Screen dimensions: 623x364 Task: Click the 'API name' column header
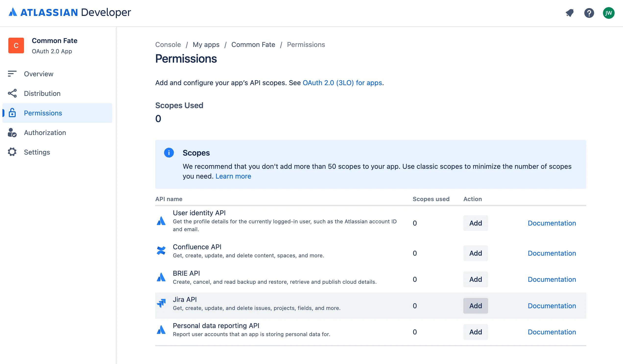click(x=169, y=199)
